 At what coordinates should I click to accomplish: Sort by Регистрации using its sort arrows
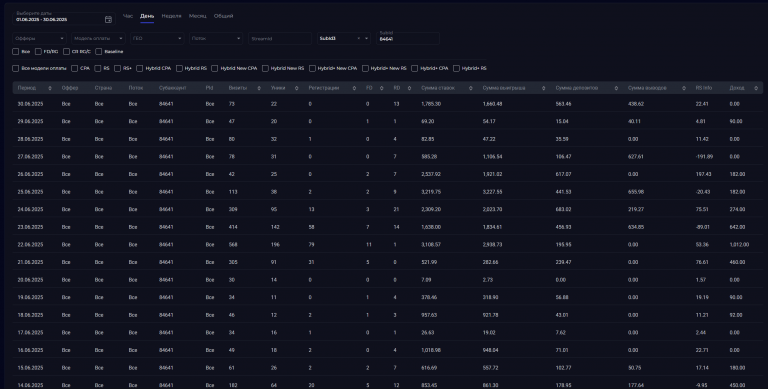click(354, 88)
